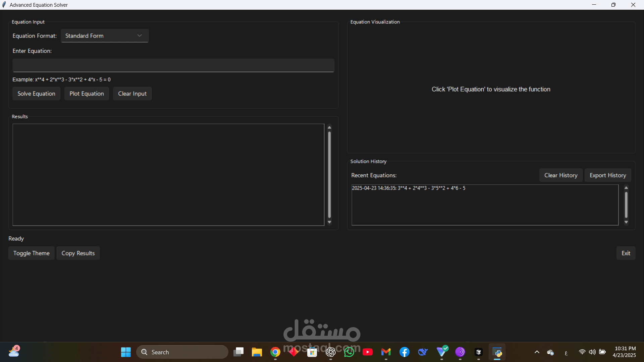Open Gmail from the taskbar
644x362 pixels.
coord(386,352)
